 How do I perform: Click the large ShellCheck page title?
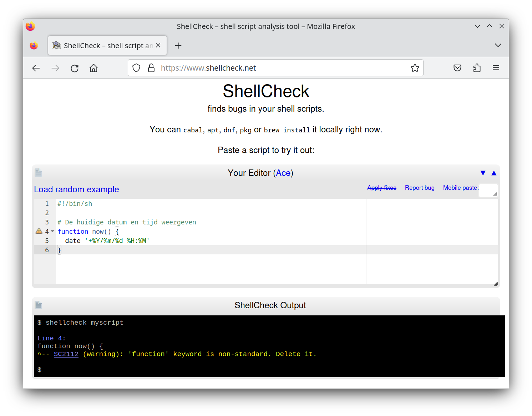(266, 91)
